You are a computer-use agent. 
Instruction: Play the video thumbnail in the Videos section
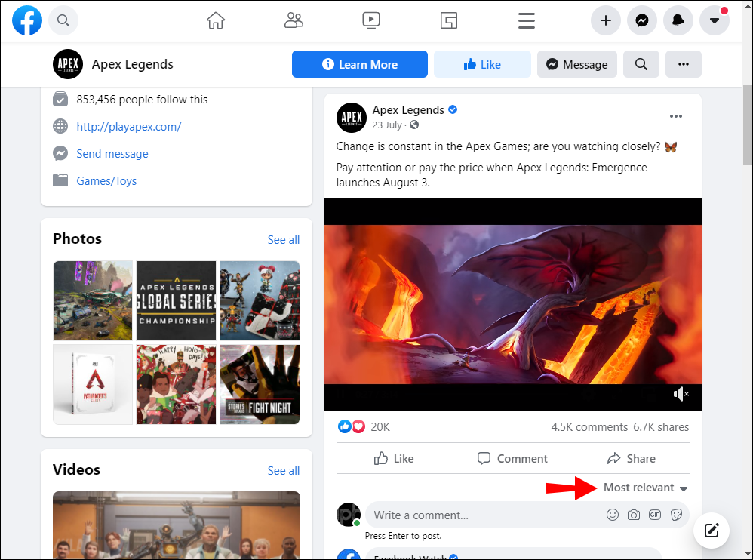[177, 525]
